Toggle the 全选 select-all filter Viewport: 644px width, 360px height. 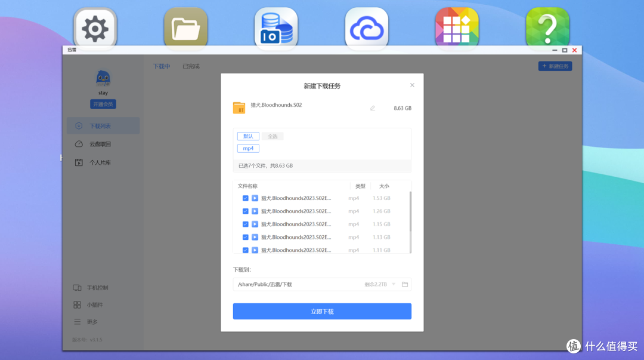click(x=273, y=136)
